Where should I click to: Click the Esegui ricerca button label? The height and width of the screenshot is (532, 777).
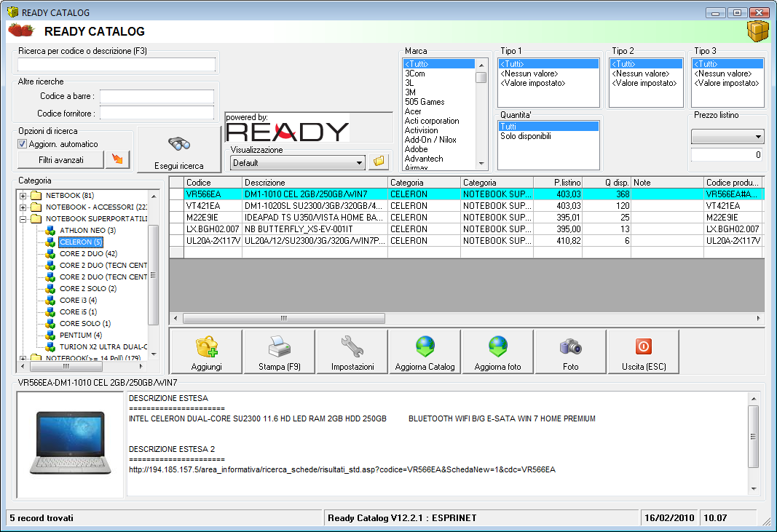(179, 166)
